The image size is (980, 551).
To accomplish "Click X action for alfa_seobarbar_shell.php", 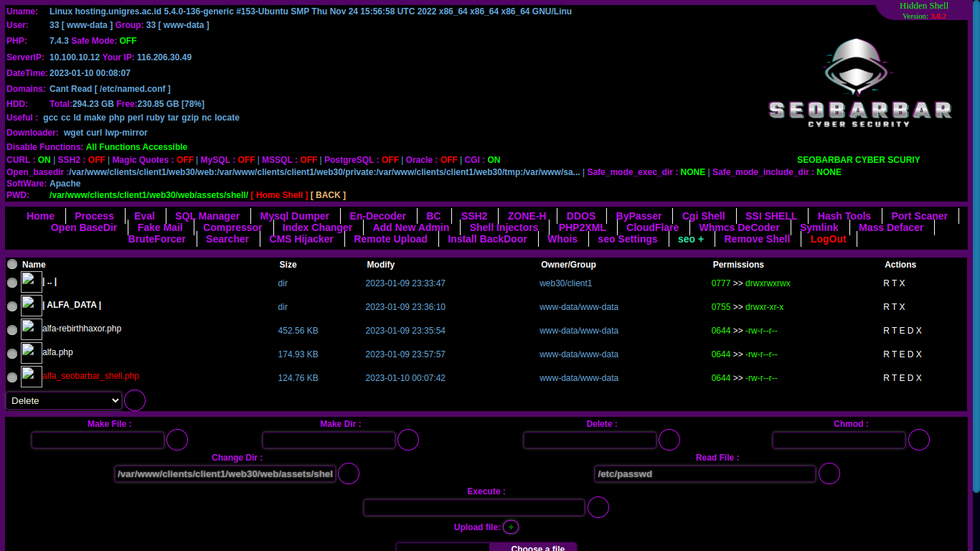I will (x=919, y=378).
